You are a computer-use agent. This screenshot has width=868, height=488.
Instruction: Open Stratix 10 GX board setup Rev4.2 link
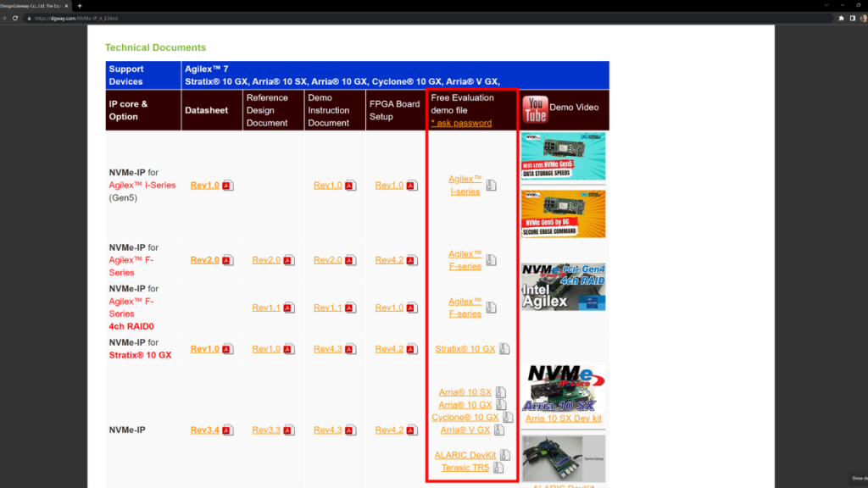click(389, 349)
